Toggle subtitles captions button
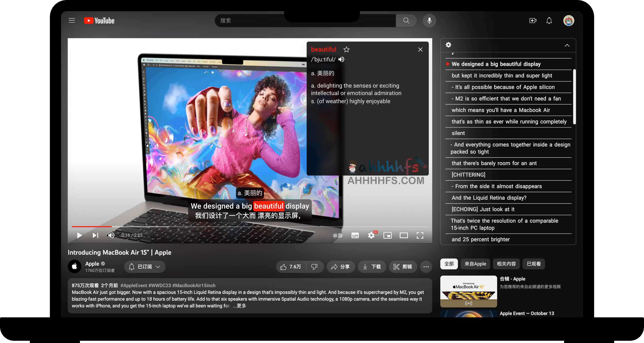Screen dimensions: 644x343 click(355, 235)
